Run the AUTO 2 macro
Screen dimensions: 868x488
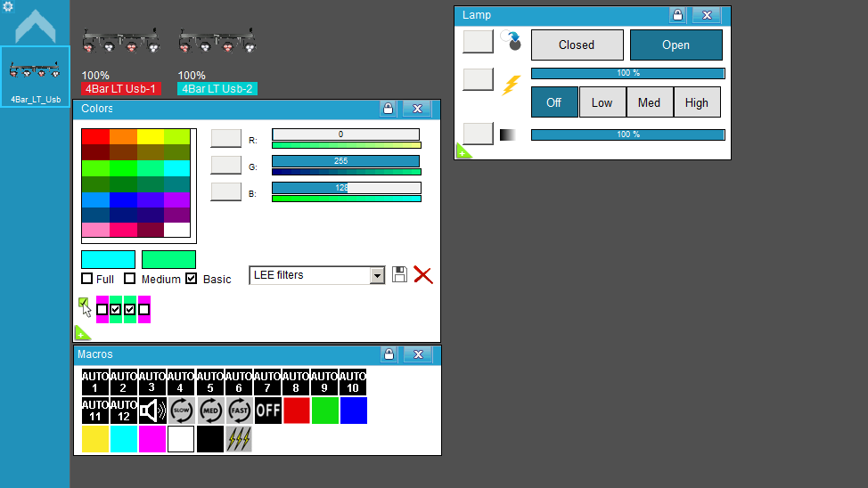(124, 382)
